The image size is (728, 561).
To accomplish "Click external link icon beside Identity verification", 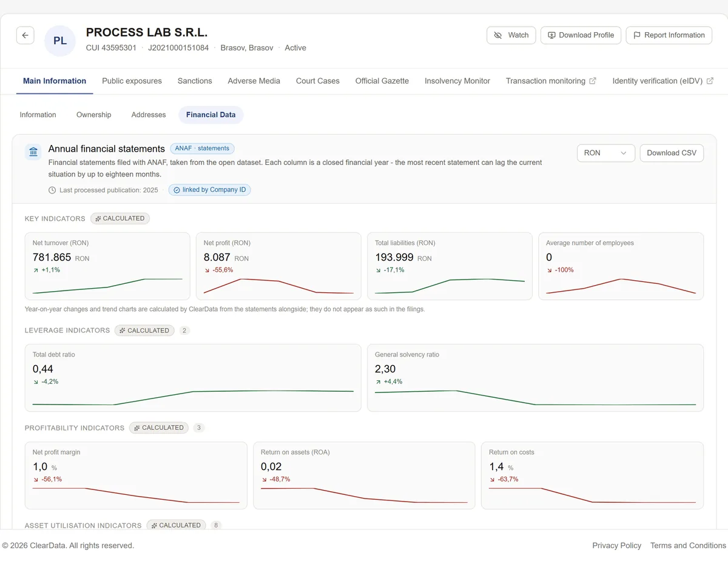I will point(710,81).
